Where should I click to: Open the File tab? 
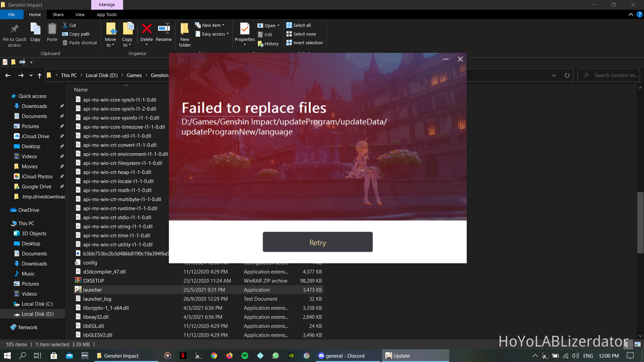pyautogui.click(x=12, y=14)
